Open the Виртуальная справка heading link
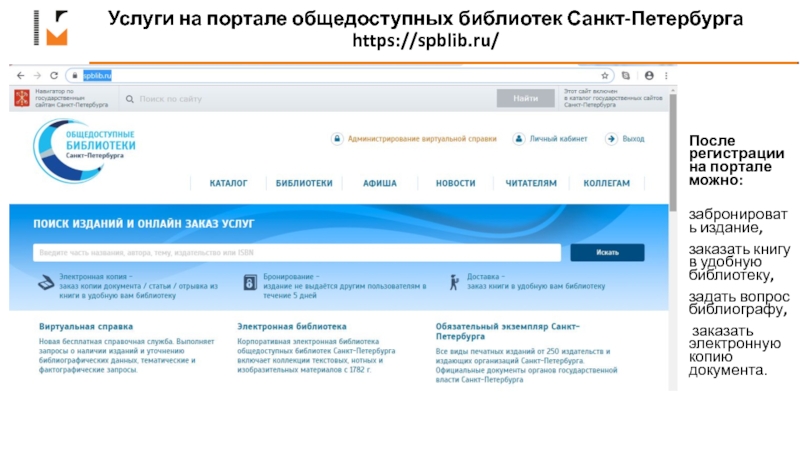The width and height of the screenshot is (800, 450). point(86,326)
